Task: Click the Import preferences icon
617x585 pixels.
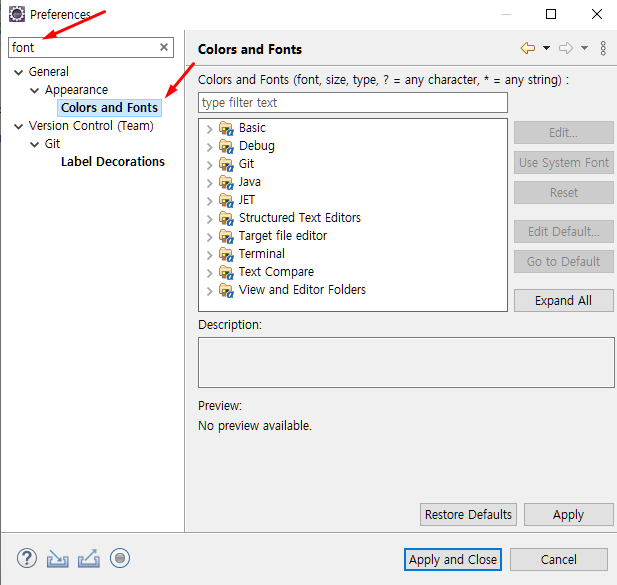Action: [57, 559]
